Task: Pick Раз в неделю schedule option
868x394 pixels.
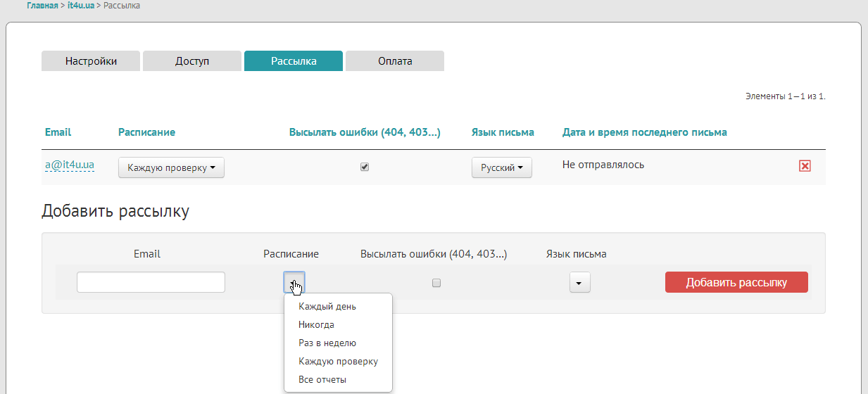Action: 327,343
